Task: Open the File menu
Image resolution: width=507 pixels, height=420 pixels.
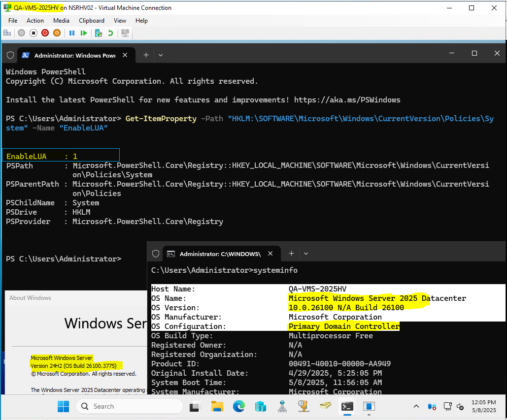Action: (x=13, y=21)
